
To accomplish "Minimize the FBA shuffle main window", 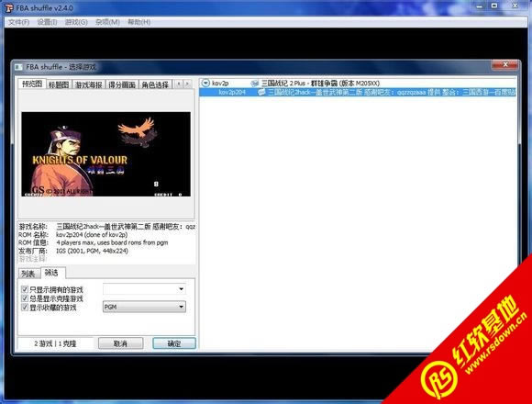I will point(479,6).
